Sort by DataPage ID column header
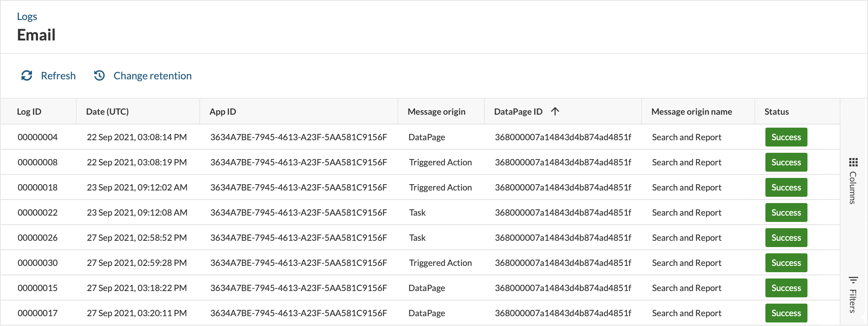This screenshot has width=868, height=326. tap(518, 112)
